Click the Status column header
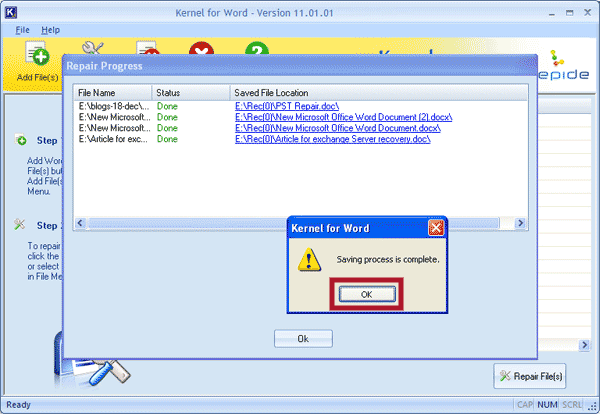Viewport: 600px width, 414px height. tap(191, 93)
